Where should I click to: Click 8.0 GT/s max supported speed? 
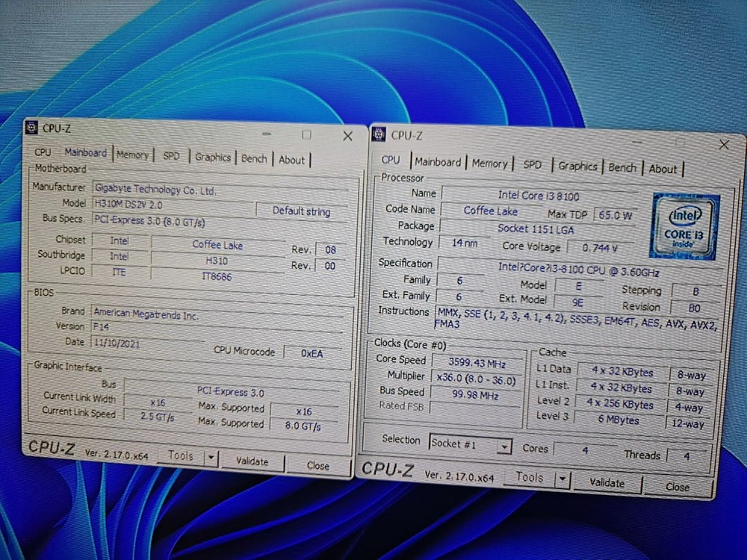click(x=303, y=426)
